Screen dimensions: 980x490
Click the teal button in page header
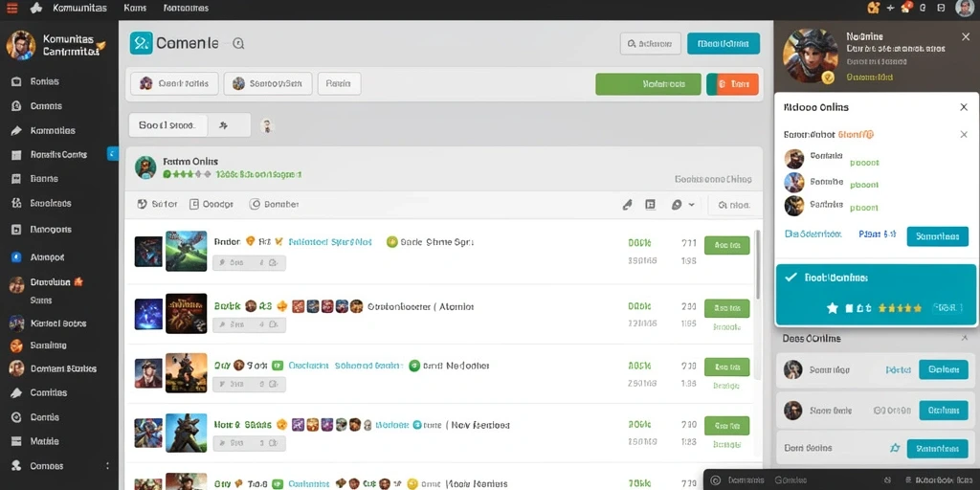click(x=724, y=44)
